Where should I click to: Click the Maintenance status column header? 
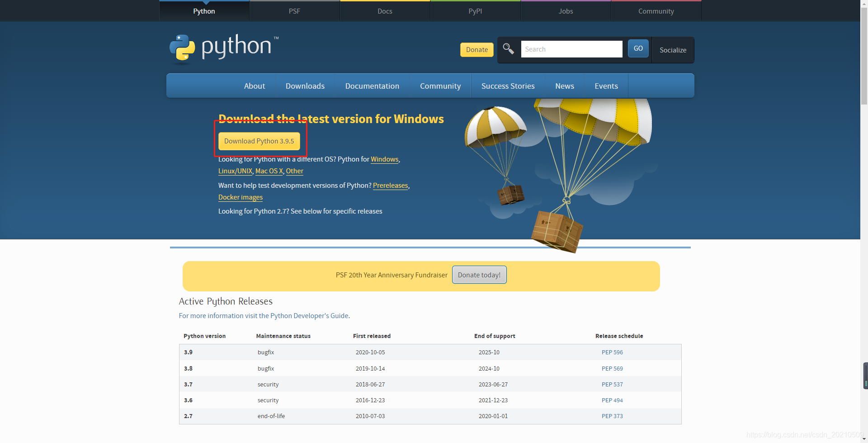point(283,336)
